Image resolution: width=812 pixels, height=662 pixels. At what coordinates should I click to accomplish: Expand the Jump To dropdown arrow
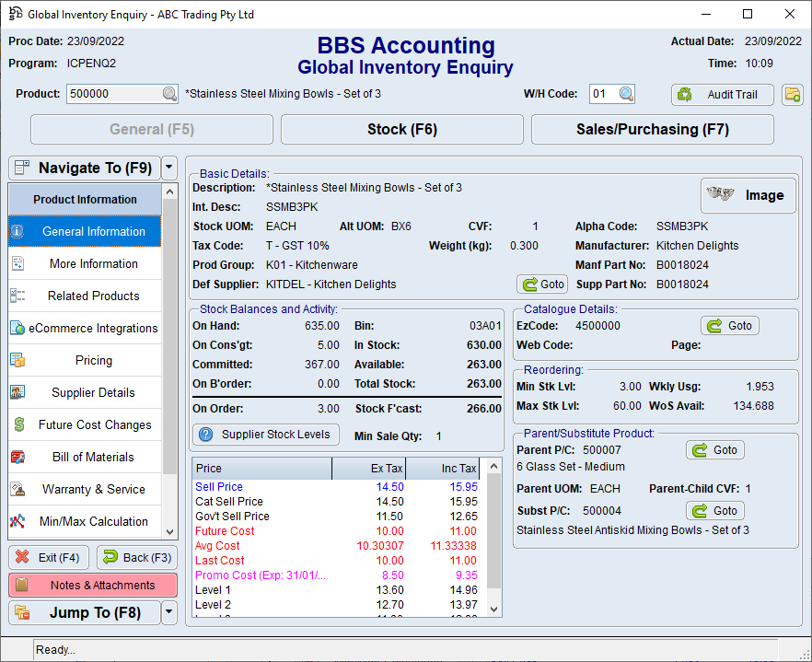pyautogui.click(x=168, y=612)
